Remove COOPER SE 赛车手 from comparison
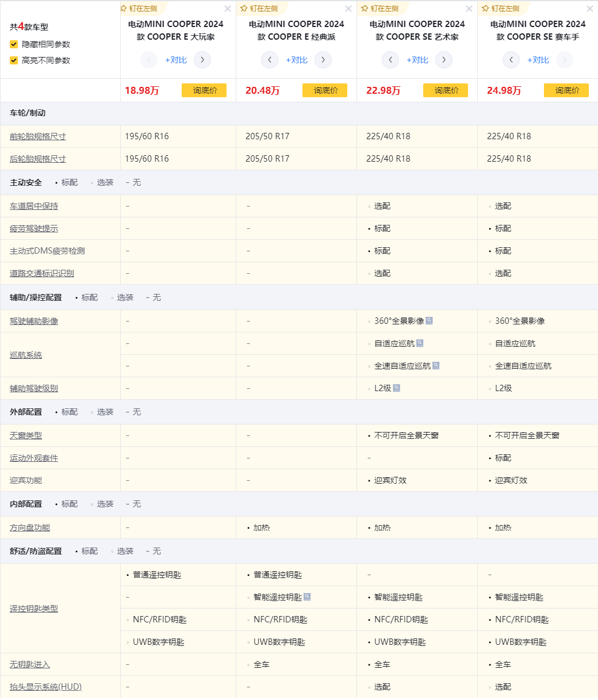Viewport: 598px width, 700px height. 590,9
